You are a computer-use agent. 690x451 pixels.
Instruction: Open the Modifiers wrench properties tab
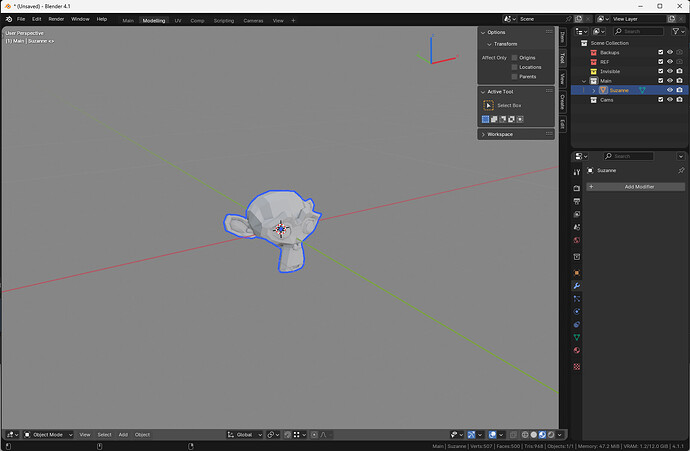pyautogui.click(x=576, y=286)
